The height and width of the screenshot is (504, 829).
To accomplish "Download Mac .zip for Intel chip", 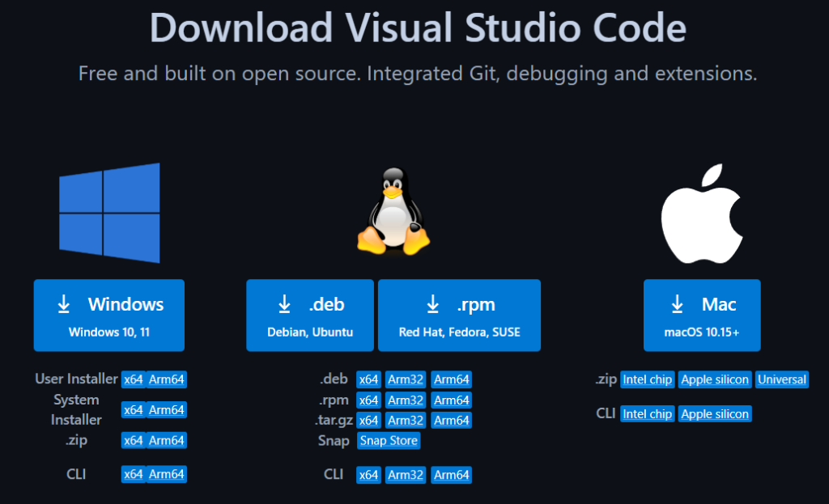I will (647, 379).
